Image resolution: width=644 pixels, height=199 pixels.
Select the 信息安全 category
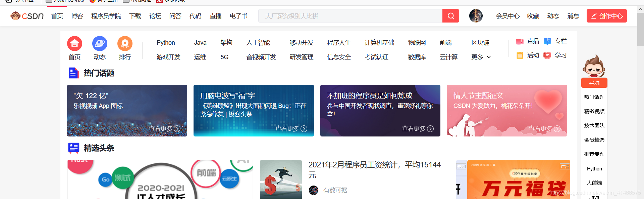point(339,57)
